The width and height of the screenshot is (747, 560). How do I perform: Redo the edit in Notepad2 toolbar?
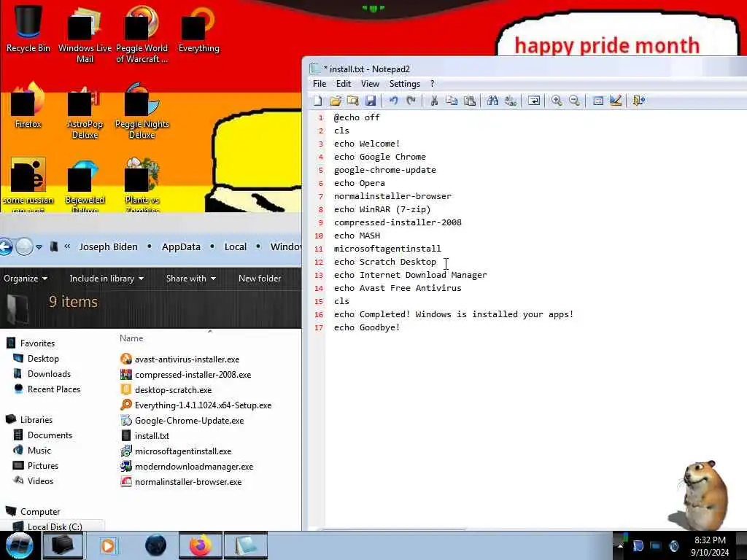[x=411, y=101]
